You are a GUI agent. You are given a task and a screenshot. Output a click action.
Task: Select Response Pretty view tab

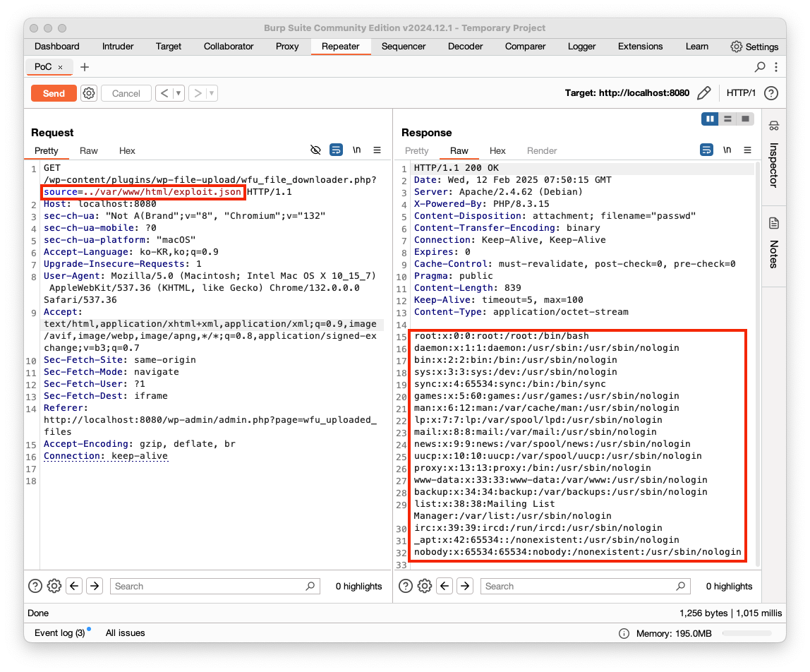[416, 150]
